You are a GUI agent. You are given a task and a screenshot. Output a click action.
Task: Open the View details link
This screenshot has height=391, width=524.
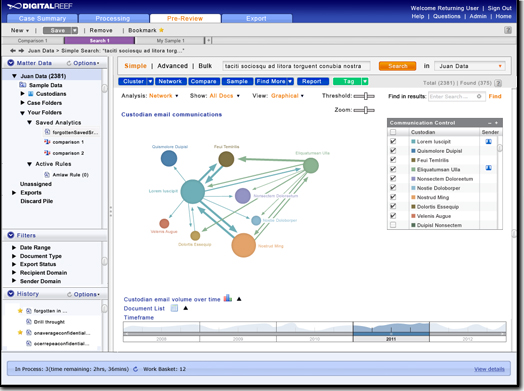(489, 369)
